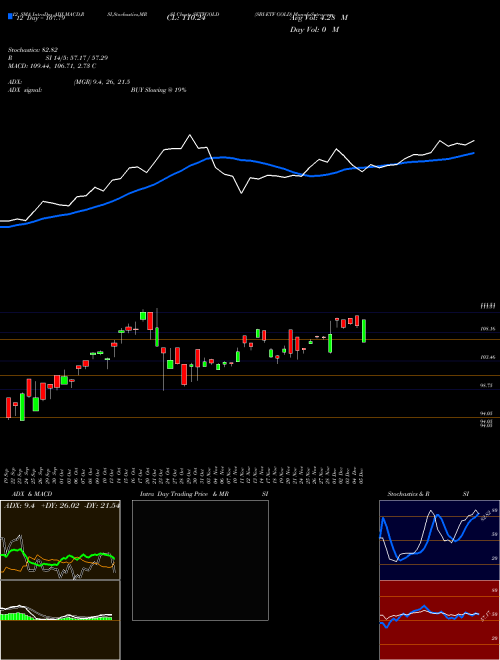Click the Stochastics & RSI panel title
The height and width of the screenshot is (660, 500).
(428, 494)
